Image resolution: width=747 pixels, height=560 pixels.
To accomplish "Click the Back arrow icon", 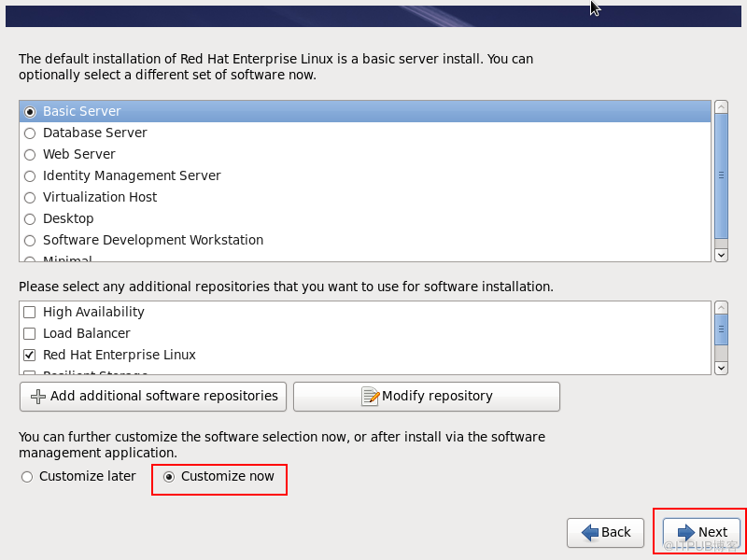I will [590, 532].
